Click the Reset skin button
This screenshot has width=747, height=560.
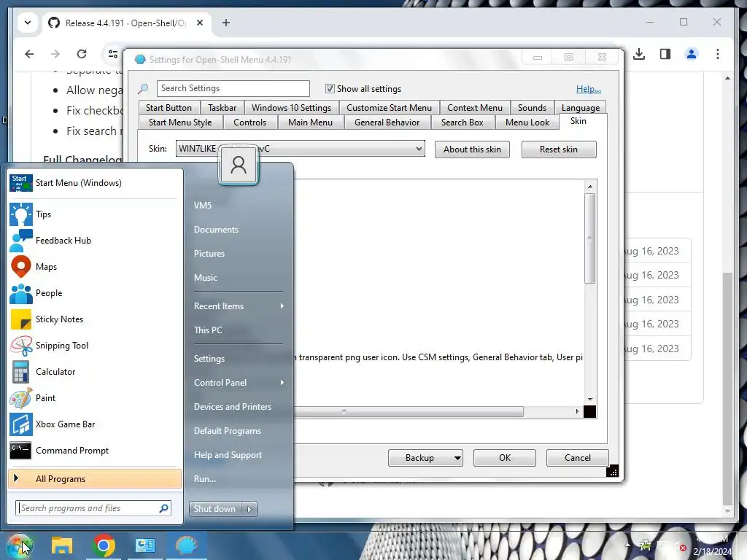[558, 149]
